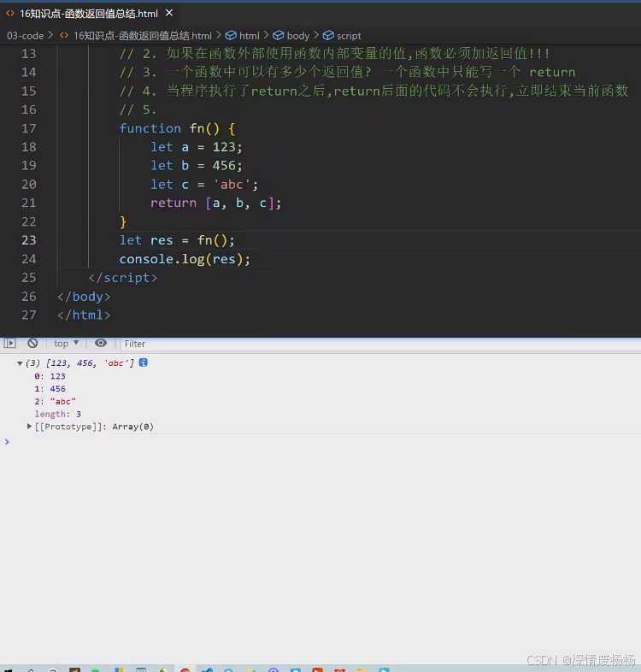Click the closing brace on line 22
The height and width of the screenshot is (672, 641).
[123, 221]
